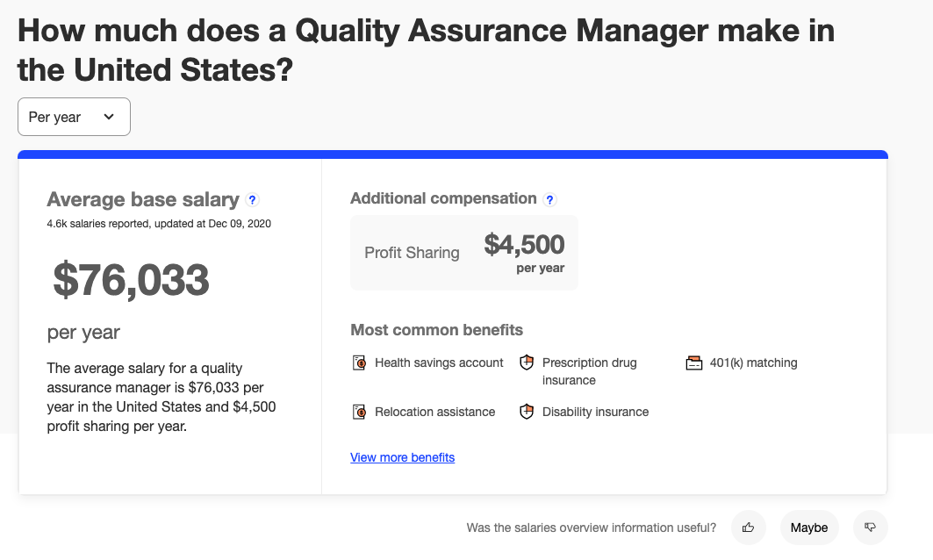Click the salary summary paragraph text
The image size is (933, 560).
click(161, 397)
